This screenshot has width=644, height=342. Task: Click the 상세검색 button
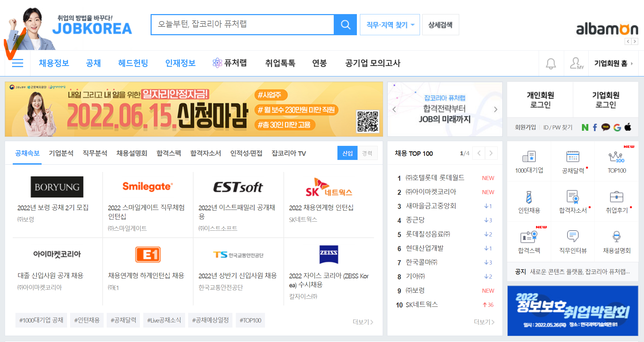440,25
